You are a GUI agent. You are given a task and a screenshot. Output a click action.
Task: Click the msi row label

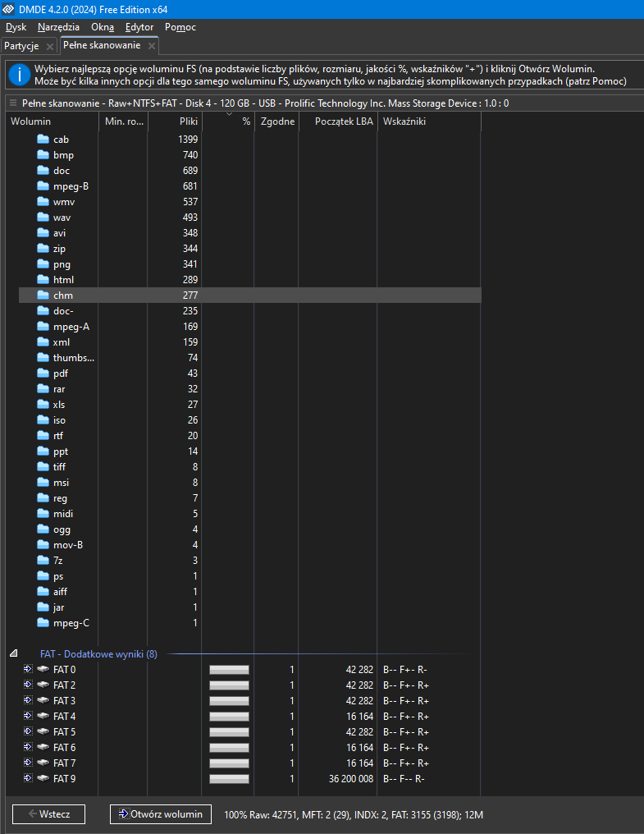pos(62,483)
